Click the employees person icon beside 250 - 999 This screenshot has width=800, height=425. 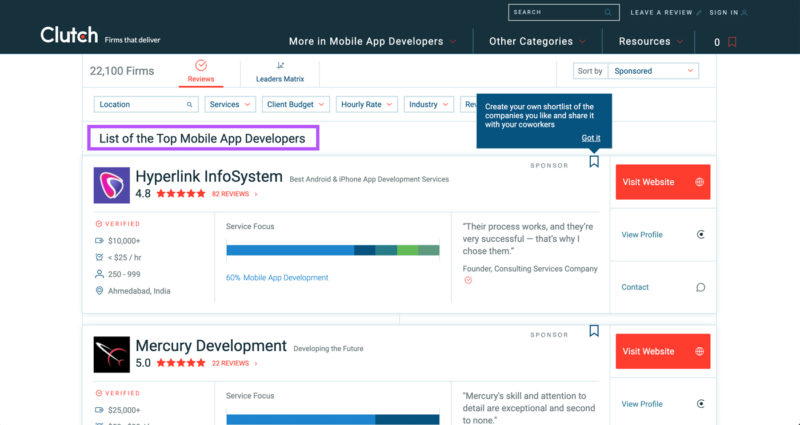pos(99,274)
